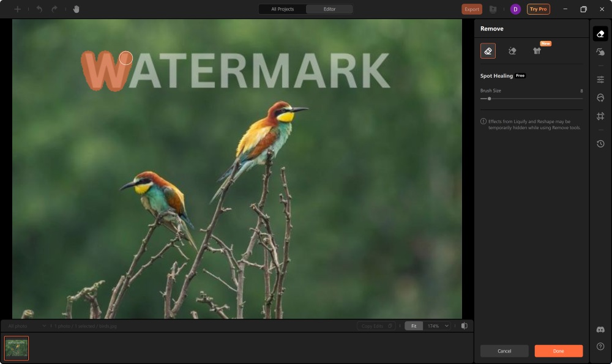Select the birds.jpg thumbnail in filmstrip
The image size is (612, 364).
point(17,347)
